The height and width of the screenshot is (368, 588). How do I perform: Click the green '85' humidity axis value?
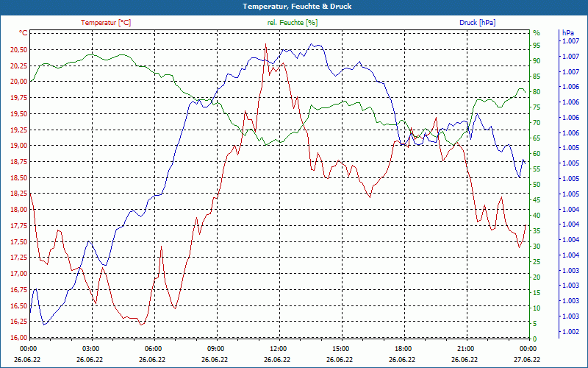537,77
